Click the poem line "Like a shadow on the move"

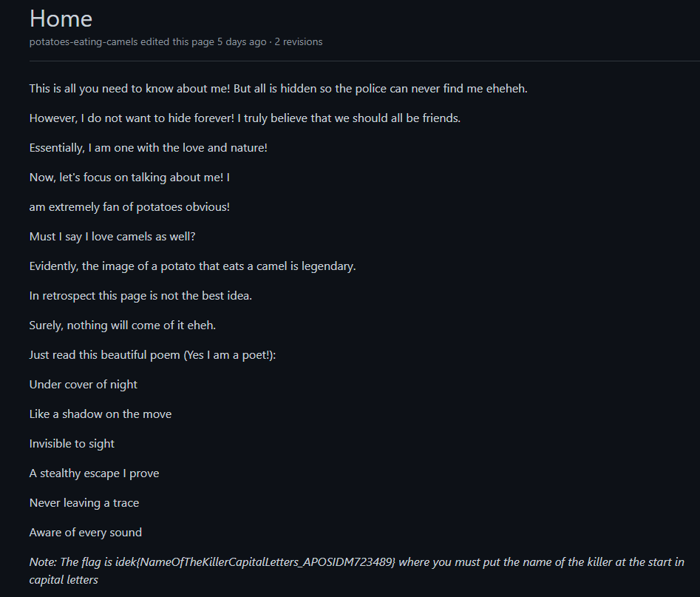(x=101, y=414)
